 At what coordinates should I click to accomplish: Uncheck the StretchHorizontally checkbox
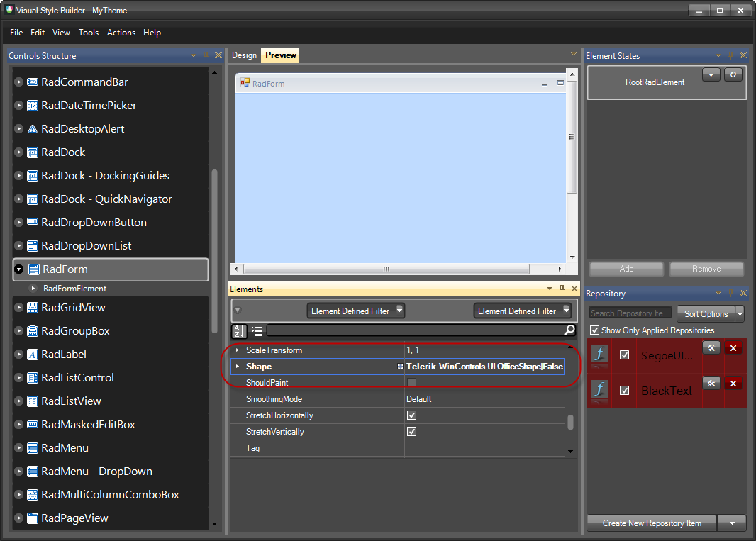coord(411,415)
